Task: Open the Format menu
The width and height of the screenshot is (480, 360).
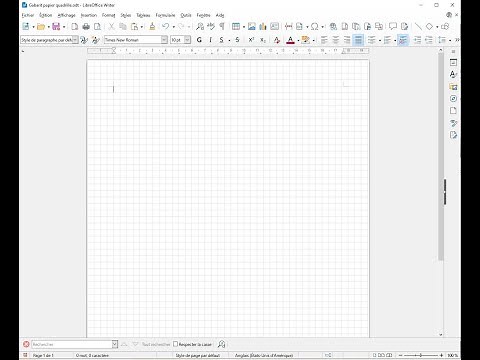Action: 108,15
